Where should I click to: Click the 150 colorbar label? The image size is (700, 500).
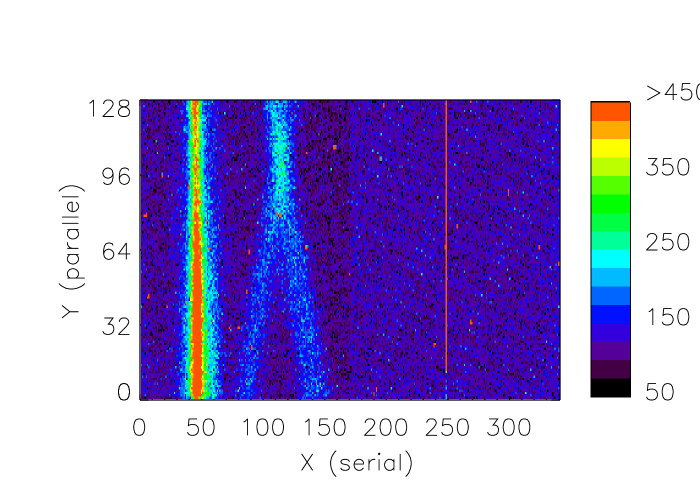pos(668,317)
